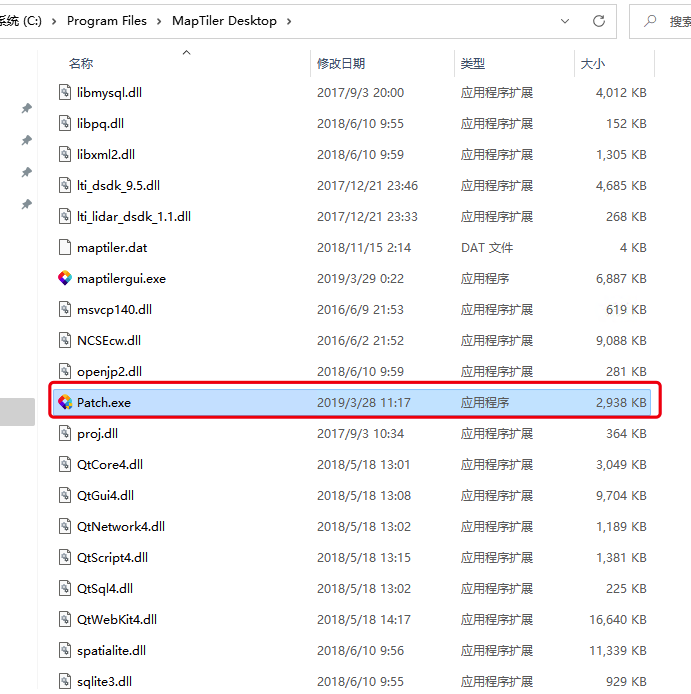Viewport: 691px width, 694px height.
Task: Expand the chevron after Program Files
Action: pyautogui.click(x=160, y=21)
